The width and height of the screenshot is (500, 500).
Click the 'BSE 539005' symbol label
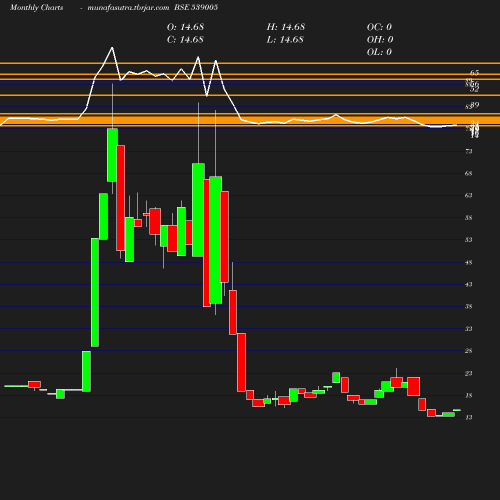click(196, 7)
